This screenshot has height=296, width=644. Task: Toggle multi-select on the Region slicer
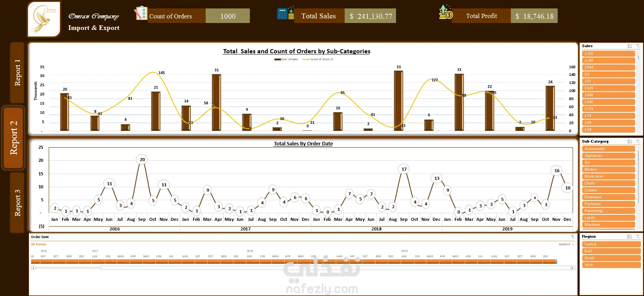tap(630, 237)
